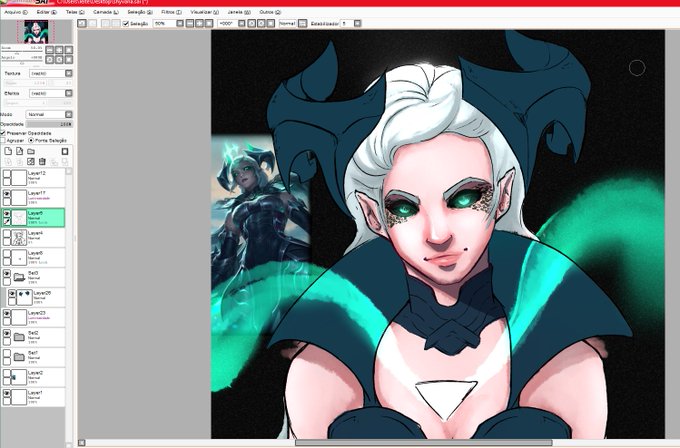680x448 pixels.
Task: Uncheck Preservar Opacidade
Action: coord(3,133)
